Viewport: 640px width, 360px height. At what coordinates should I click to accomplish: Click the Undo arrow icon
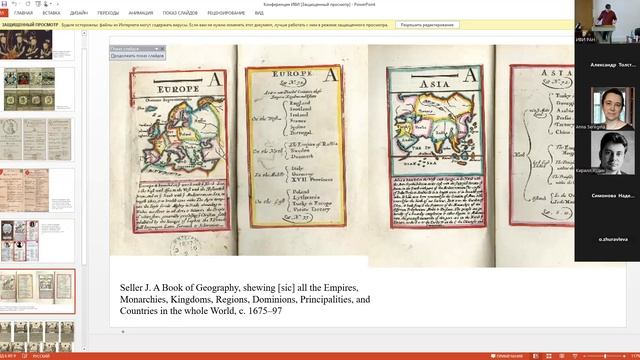coord(14,4)
